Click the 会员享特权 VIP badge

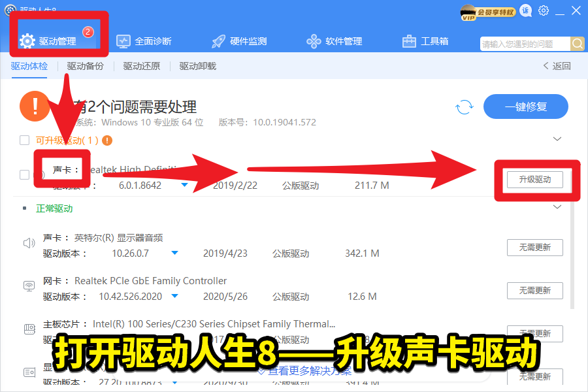[488, 12]
